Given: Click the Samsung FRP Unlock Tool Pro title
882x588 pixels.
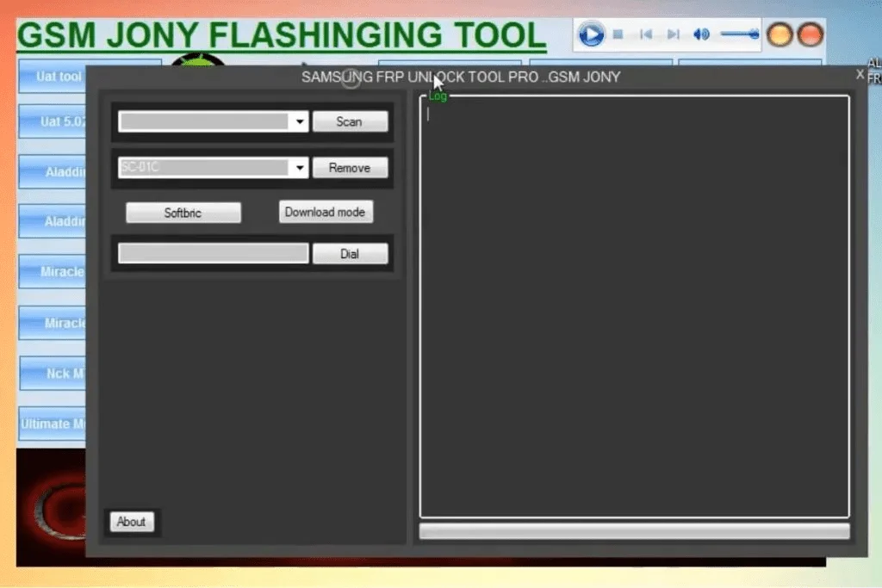Looking at the screenshot, I should (461, 77).
